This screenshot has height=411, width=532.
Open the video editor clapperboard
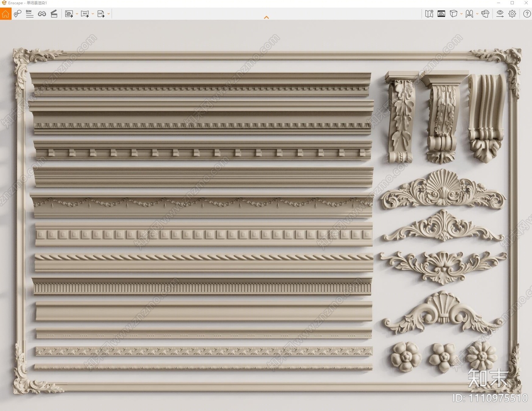[54, 14]
